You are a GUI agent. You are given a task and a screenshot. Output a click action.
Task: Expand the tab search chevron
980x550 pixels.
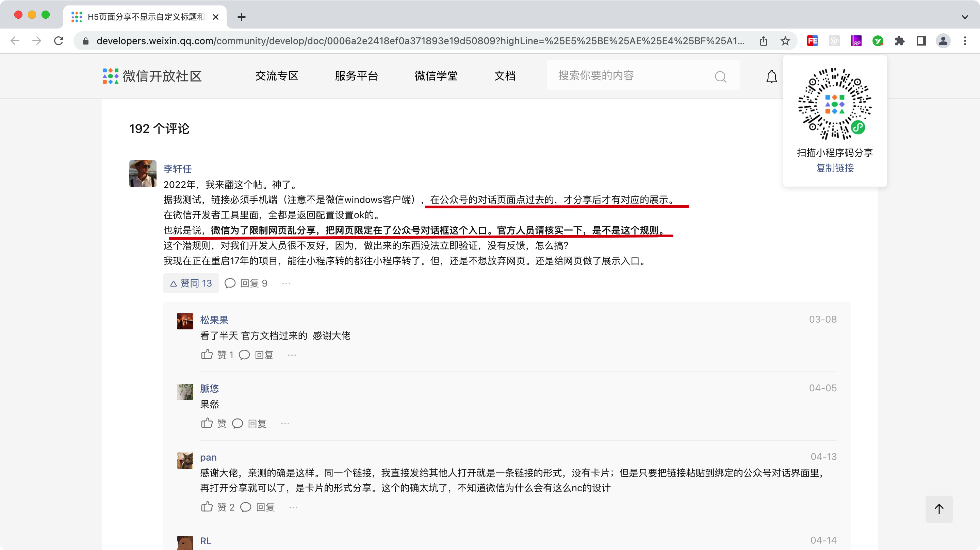point(964,17)
